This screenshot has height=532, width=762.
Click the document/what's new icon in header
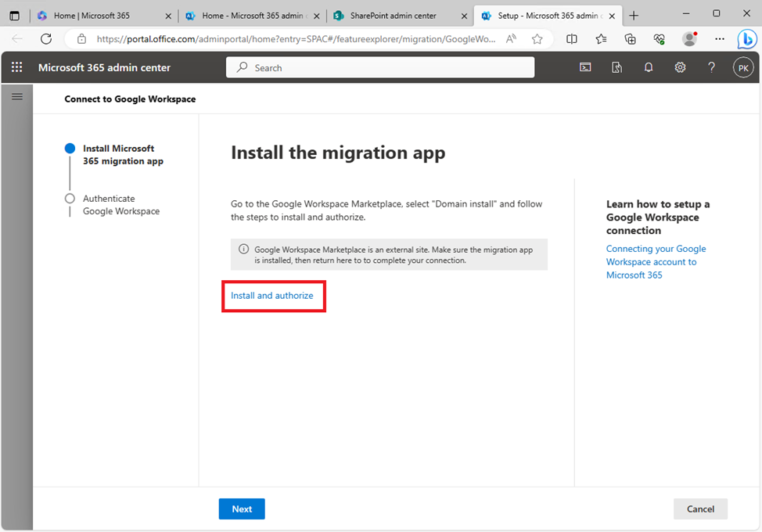[616, 67]
